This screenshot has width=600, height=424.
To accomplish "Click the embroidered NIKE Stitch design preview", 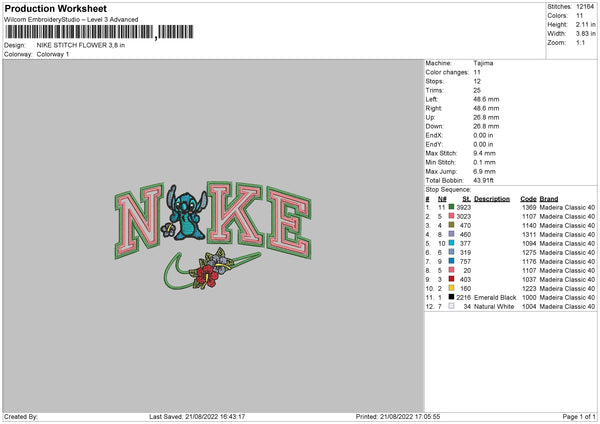I will (x=213, y=235).
